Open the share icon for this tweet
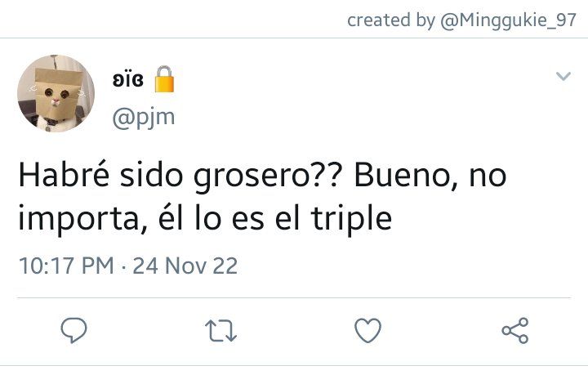 click(515, 330)
